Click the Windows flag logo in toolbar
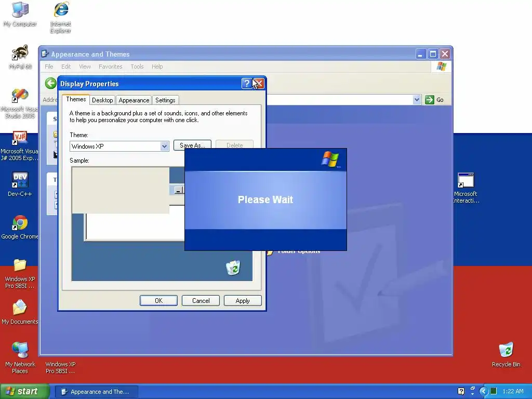 click(442, 66)
